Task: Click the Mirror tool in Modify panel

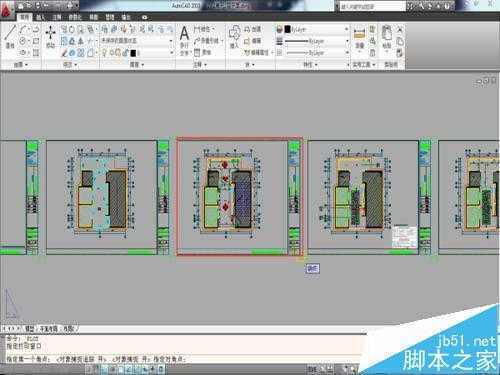Action: 80,41
